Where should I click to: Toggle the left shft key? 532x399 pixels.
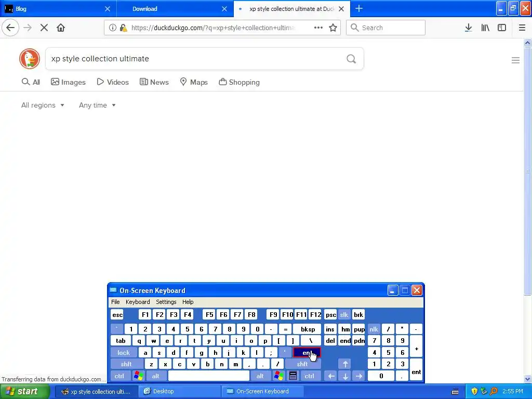[126, 364]
